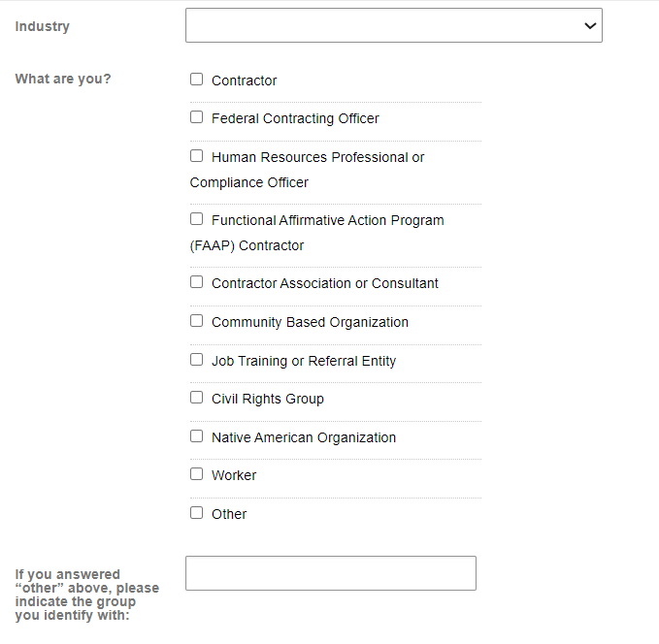The width and height of the screenshot is (659, 644).
Task: Click the "Community Based Organization" label text
Action: [x=310, y=322]
